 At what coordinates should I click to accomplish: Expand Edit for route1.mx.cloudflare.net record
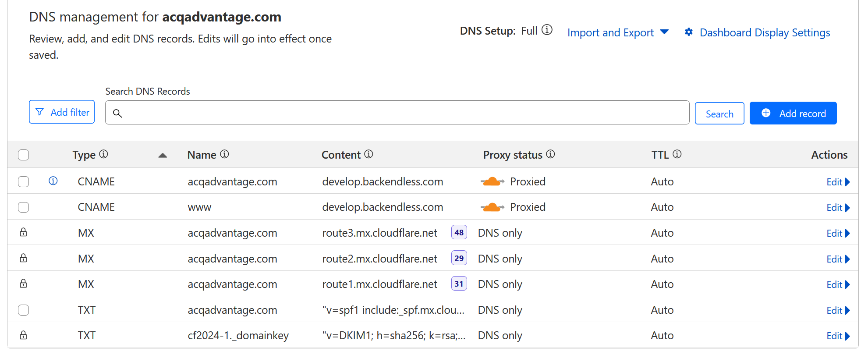point(838,284)
